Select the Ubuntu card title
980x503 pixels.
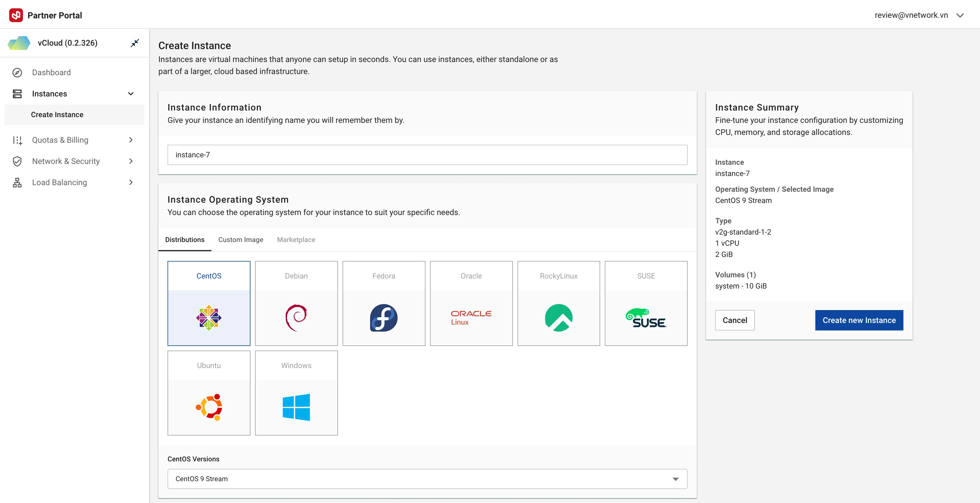pyautogui.click(x=209, y=365)
